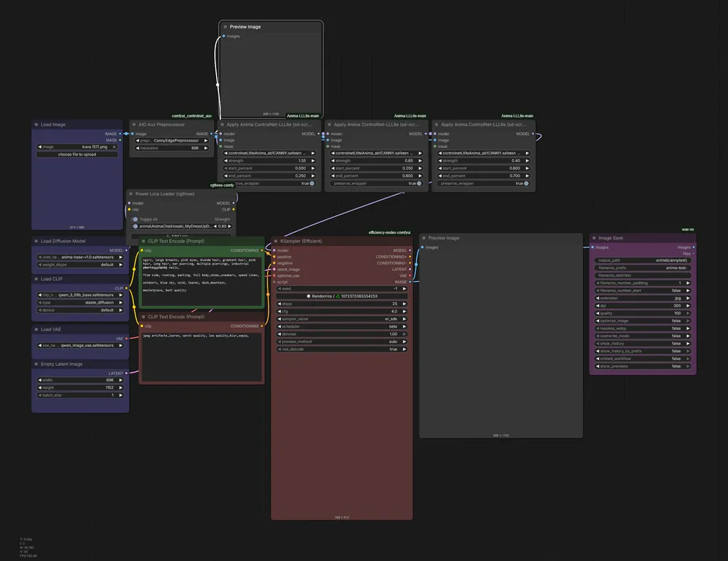728x561 pixels.
Task: Toggle lossless_webp in Image Save
Action: point(643,328)
